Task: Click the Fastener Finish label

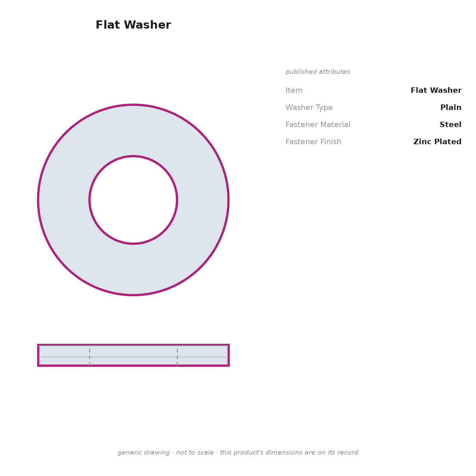Action: coord(313,142)
